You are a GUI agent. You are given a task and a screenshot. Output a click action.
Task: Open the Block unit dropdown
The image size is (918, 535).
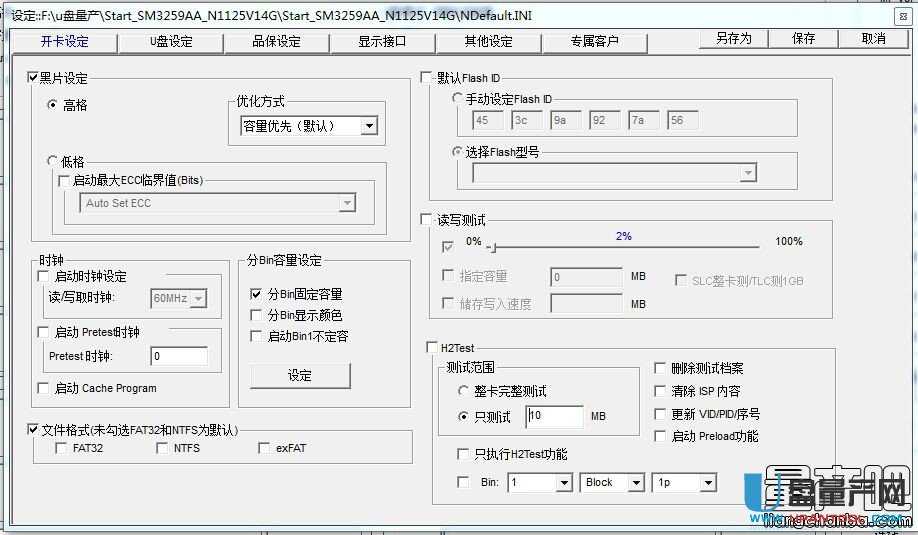[636, 483]
